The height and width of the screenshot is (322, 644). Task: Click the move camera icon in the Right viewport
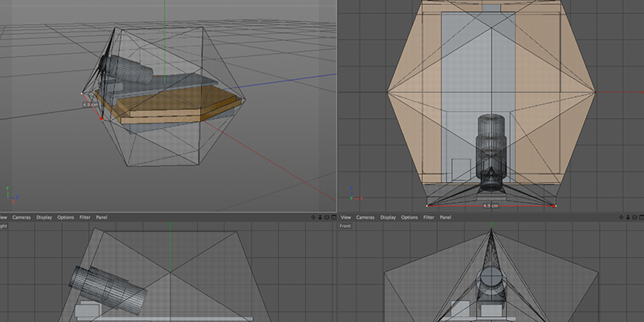click(x=313, y=217)
